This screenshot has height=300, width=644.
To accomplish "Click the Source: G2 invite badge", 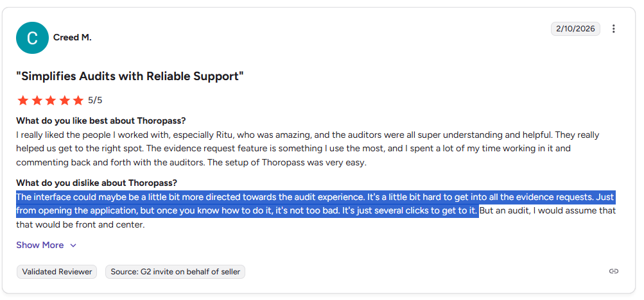I will point(175,272).
